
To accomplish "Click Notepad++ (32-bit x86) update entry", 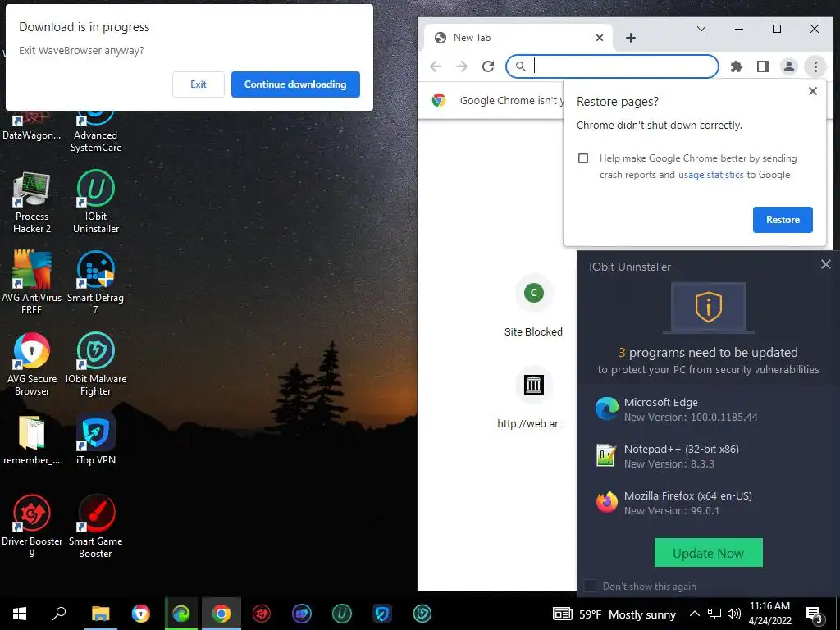I will (708, 456).
